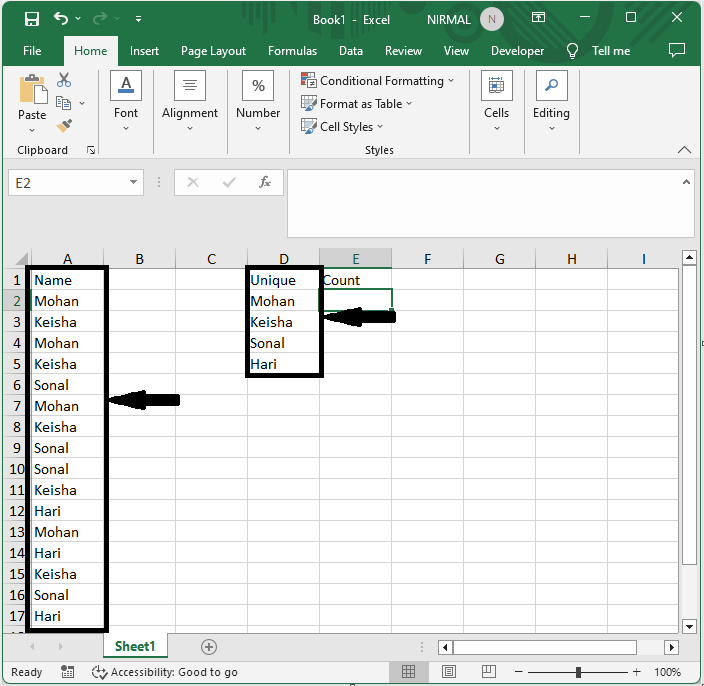This screenshot has height=686, width=704.
Task: Select row 5 header
Action: tap(17, 364)
